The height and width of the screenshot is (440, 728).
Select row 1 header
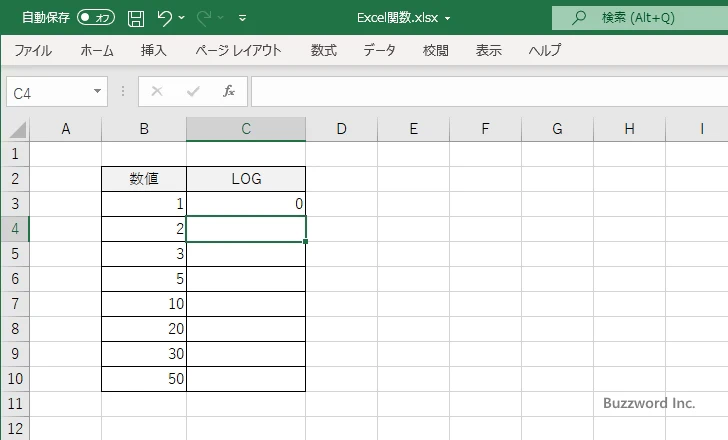(x=15, y=154)
